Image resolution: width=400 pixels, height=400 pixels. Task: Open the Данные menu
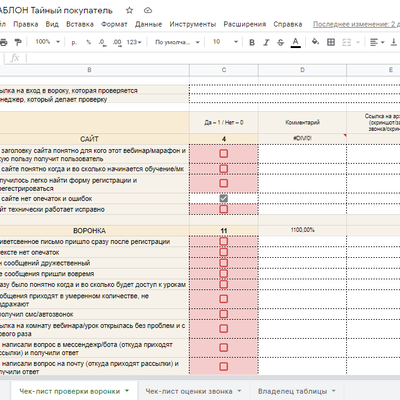(x=148, y=24)
